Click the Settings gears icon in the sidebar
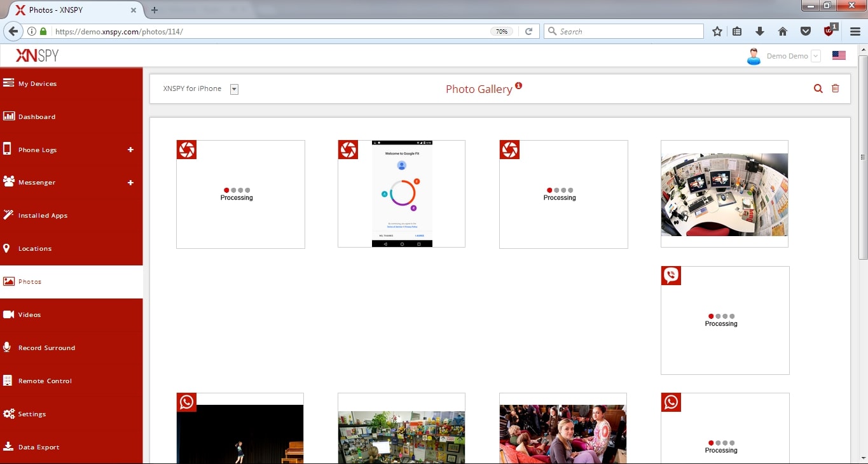The width and height of the screenshot is (868, 464). (8, 414)
